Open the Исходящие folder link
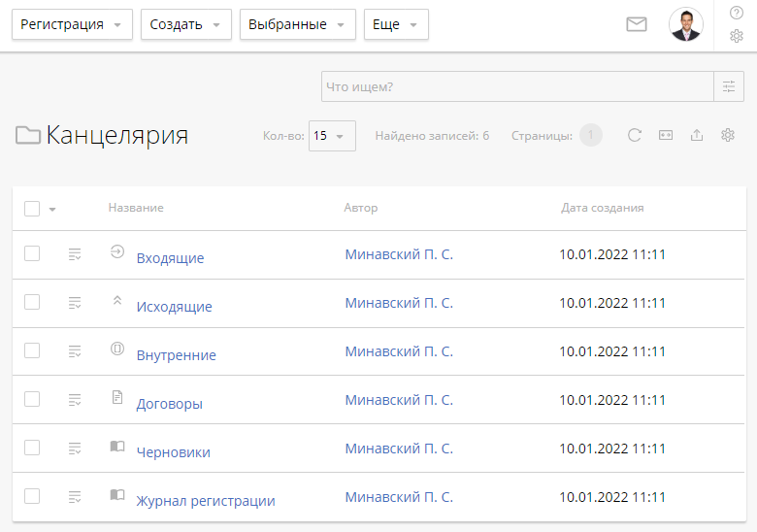757x532 pixels. [174, 307]
